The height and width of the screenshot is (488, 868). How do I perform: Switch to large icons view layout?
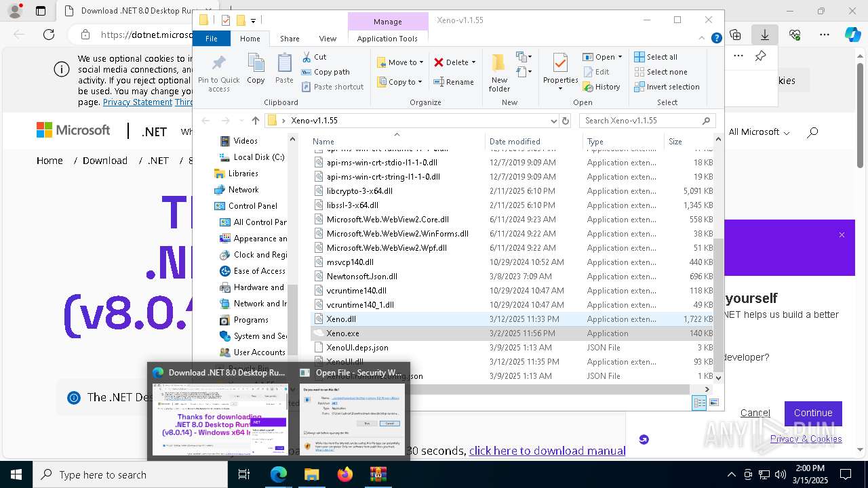713,403
